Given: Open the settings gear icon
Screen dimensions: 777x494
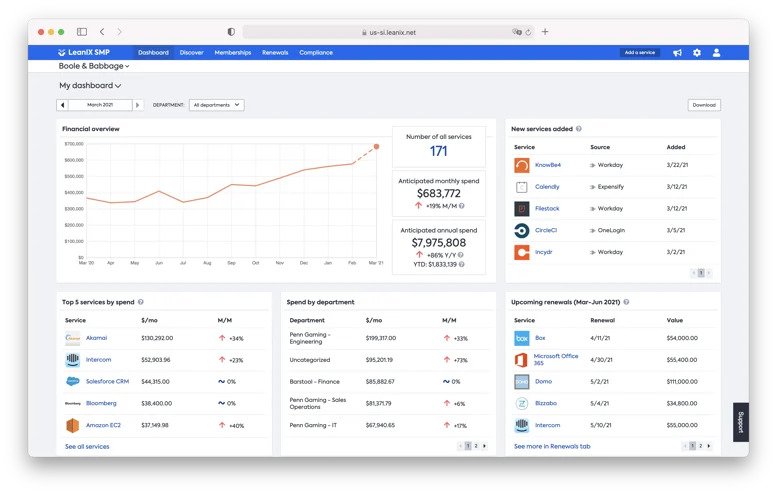Looking at the screenshot, I should (697, 53).
